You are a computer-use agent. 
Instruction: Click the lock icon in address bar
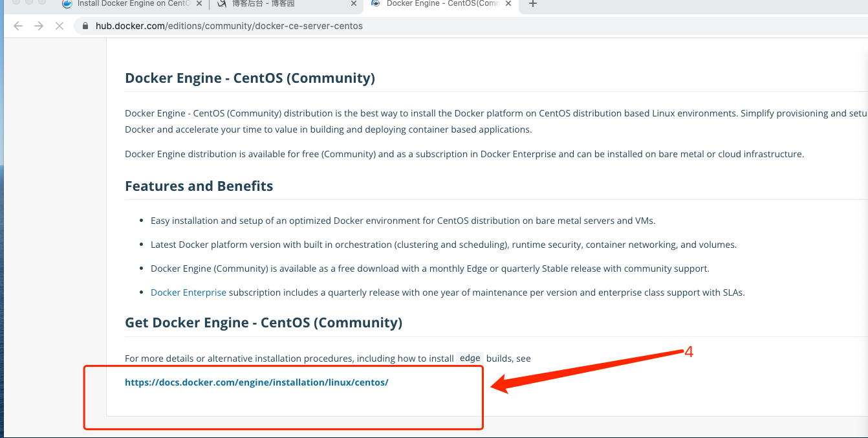[85, 26]
